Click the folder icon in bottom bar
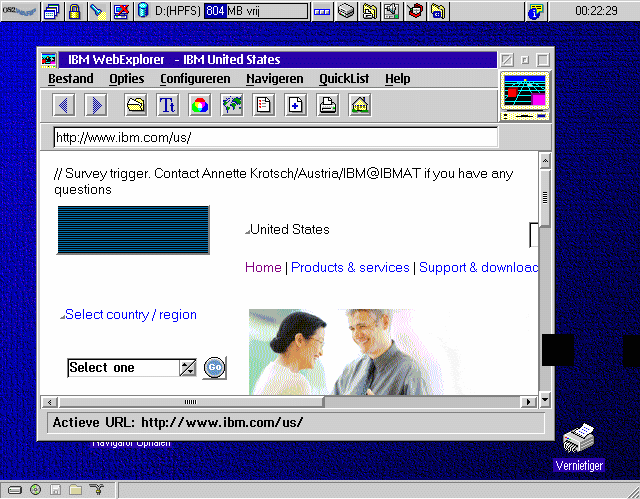The height and width of the screenshot is (499, 640). (76, 489)
